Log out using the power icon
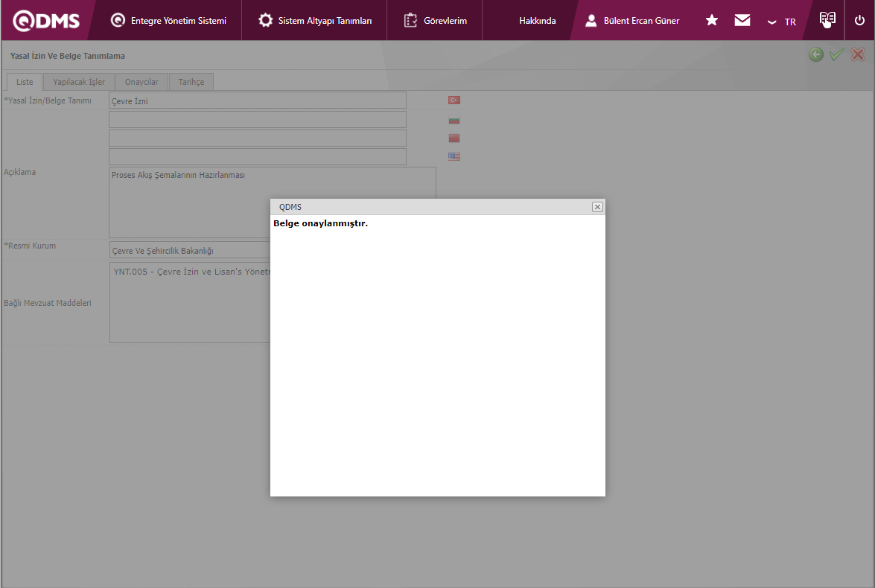The height and width of the screenshot is (588, 875). [859, 20]
